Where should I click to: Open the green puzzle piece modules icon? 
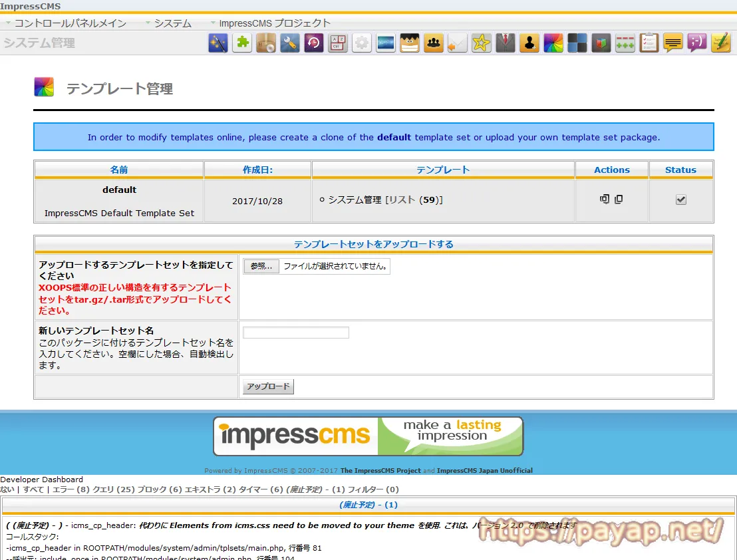point(242,43)
